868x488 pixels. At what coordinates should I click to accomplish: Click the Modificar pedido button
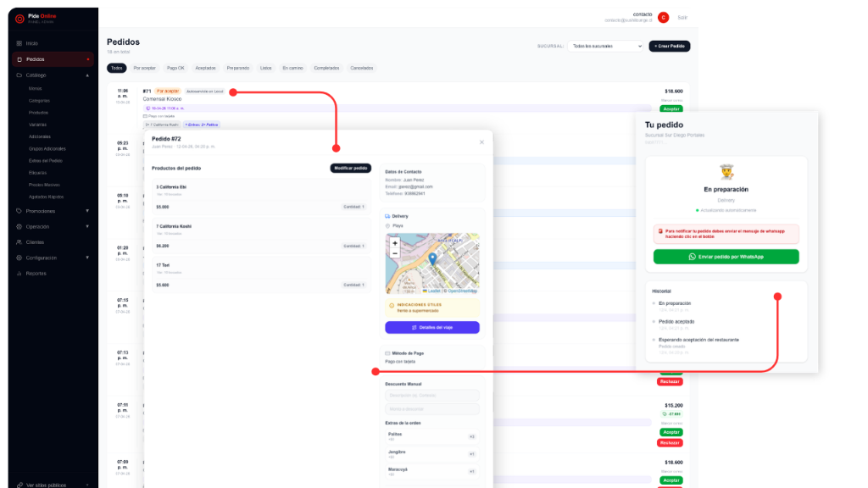(350, 168)
